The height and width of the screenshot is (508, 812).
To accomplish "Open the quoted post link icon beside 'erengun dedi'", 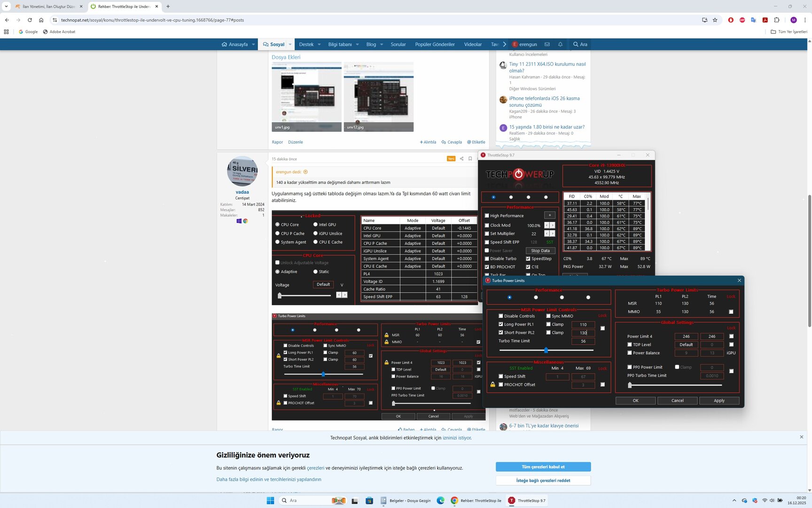I will tap(305, 172).
